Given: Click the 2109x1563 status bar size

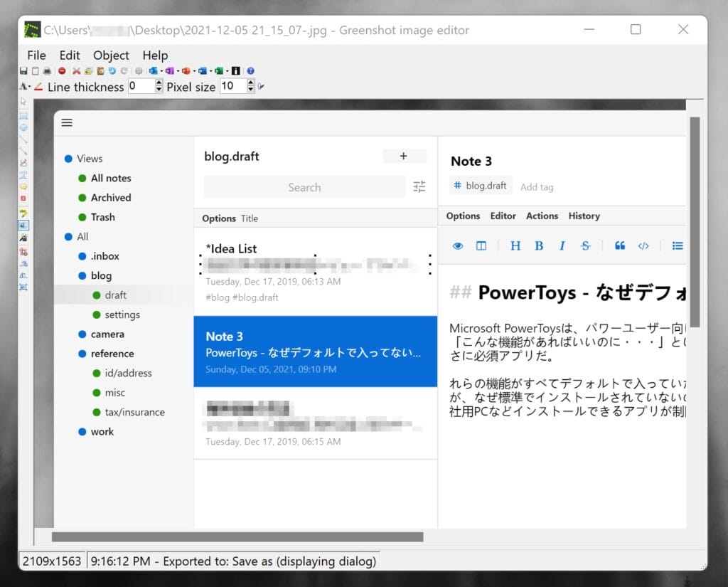Looking at the screenshot, I should [52, 561].
